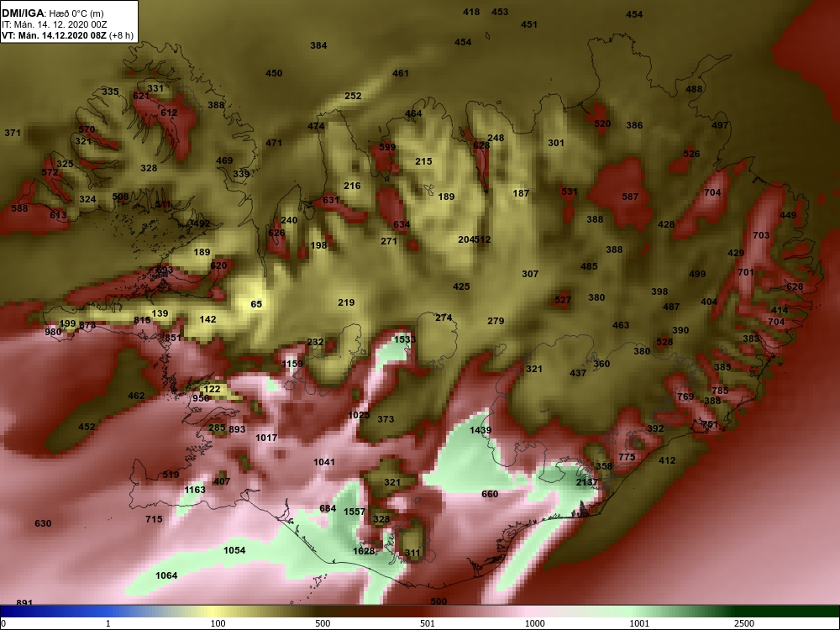840x630 pixels.
Task: Select the 462 offshore label
Action: (x=136, y=396)
